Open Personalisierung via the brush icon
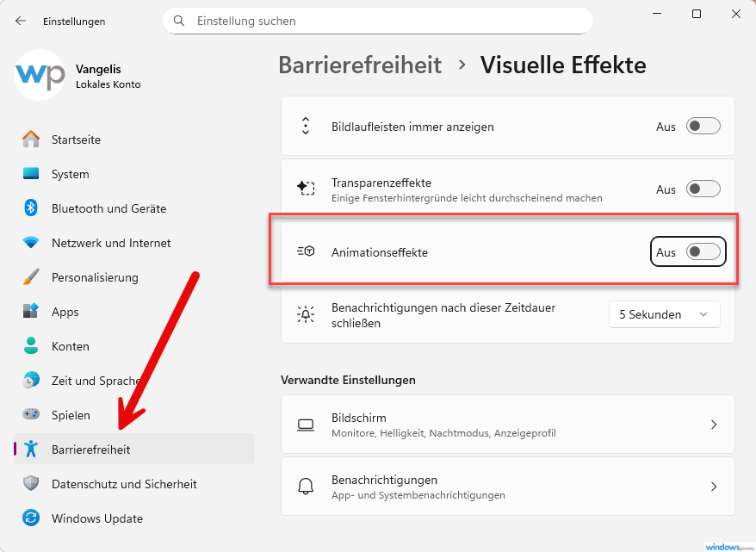Screen dimensions: 756x552 click(x=31, y=277)
